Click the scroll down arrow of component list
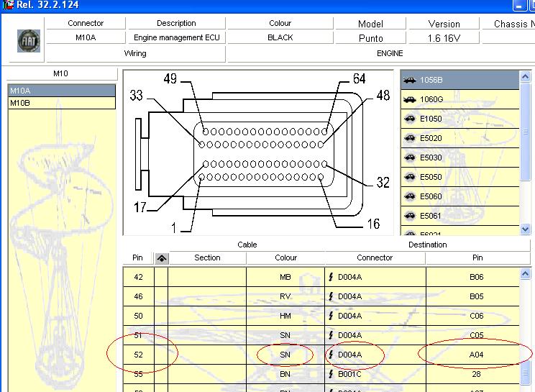Image resolution: width=535 pixels, height=392 pixels. [525, 229]
